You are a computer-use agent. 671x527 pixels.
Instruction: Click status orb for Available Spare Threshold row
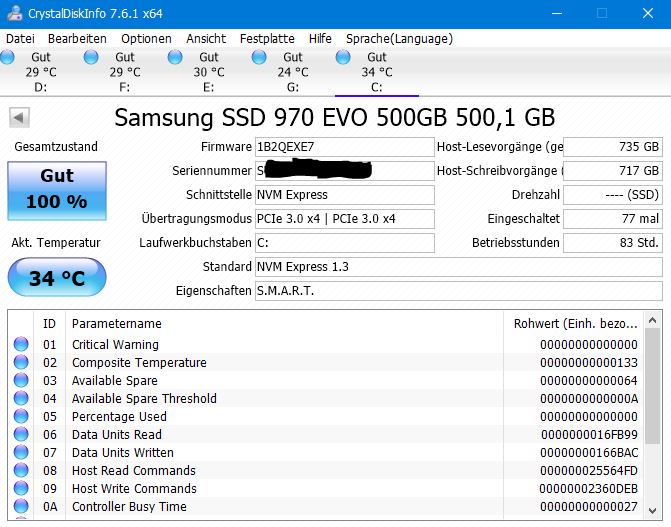click(x=21, y=398)
